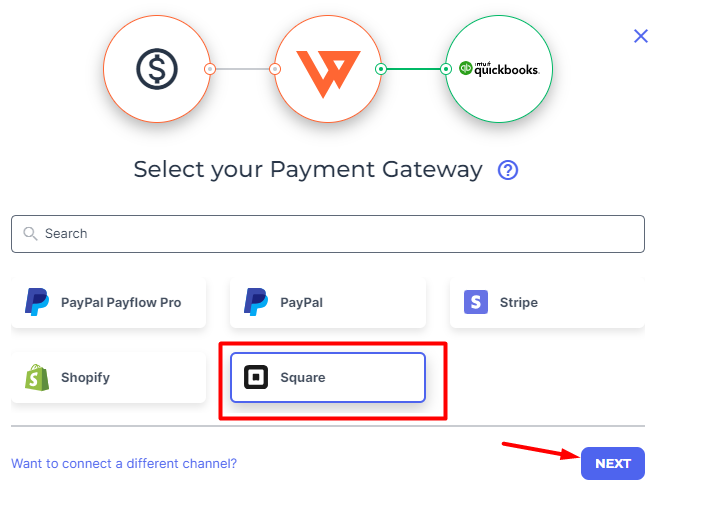Close the payment gateway dialog
704x517 pixels.
pyautogui.click(x=641, y=36)
